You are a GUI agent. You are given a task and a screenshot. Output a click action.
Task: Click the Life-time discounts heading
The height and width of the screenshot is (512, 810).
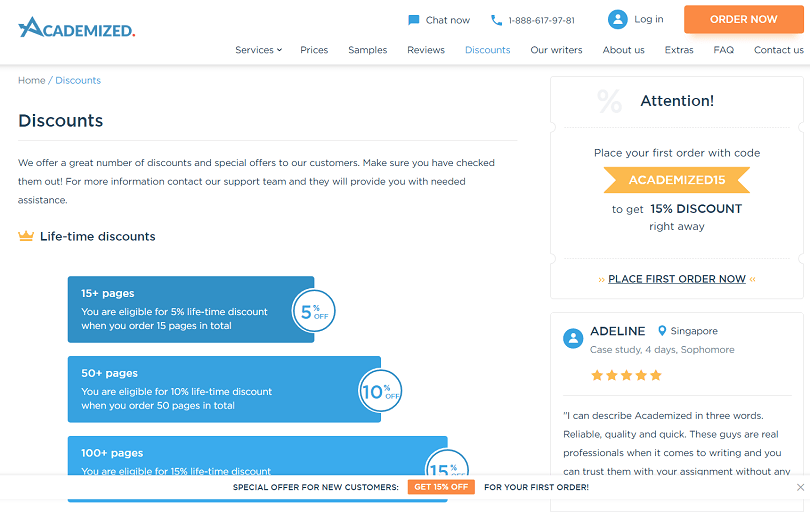click(x=98, y=236)
